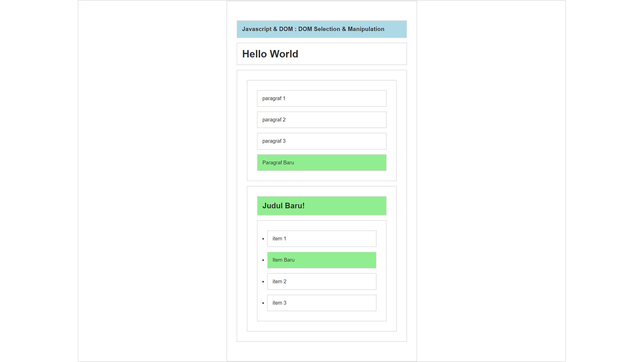
Task: Click the words 'DOM Selection & Manipulation'
Action: [x=341, y=29]
